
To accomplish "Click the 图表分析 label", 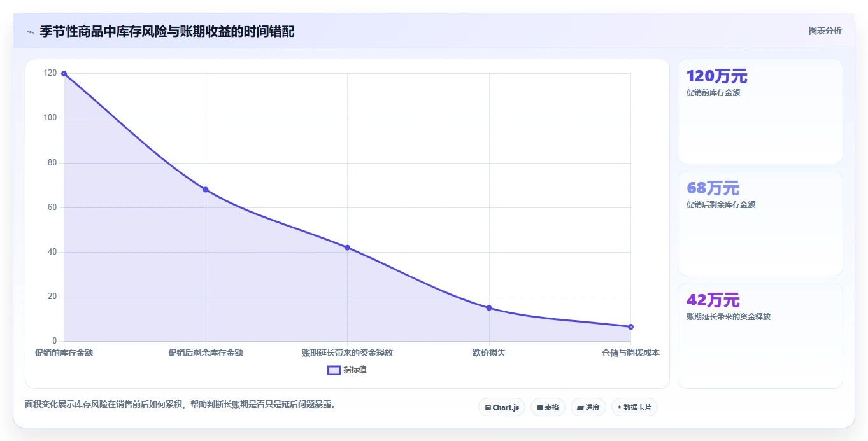I will (825, 31).
